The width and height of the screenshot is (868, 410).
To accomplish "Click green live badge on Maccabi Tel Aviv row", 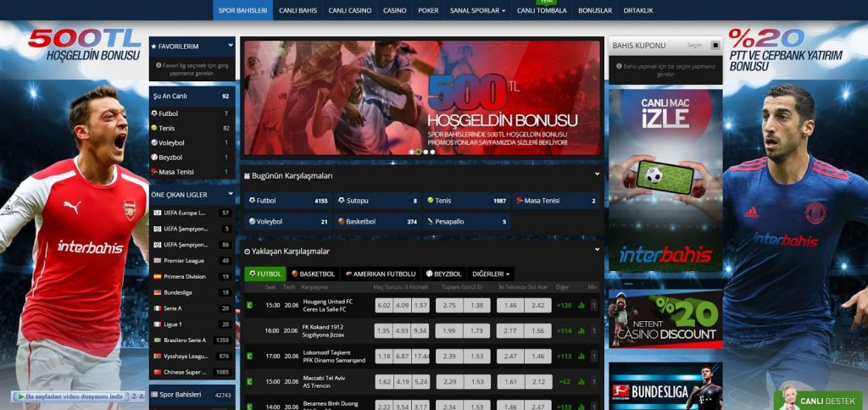I will (250, 382).
